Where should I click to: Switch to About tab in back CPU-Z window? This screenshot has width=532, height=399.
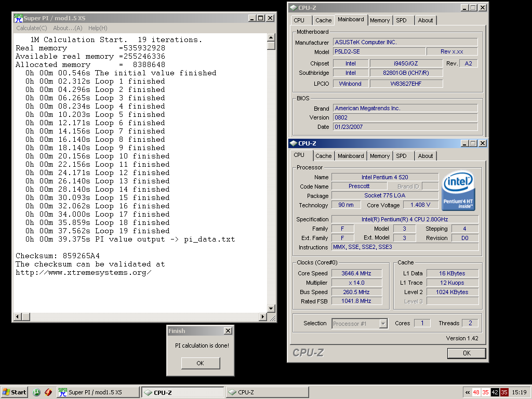(425, 20)
